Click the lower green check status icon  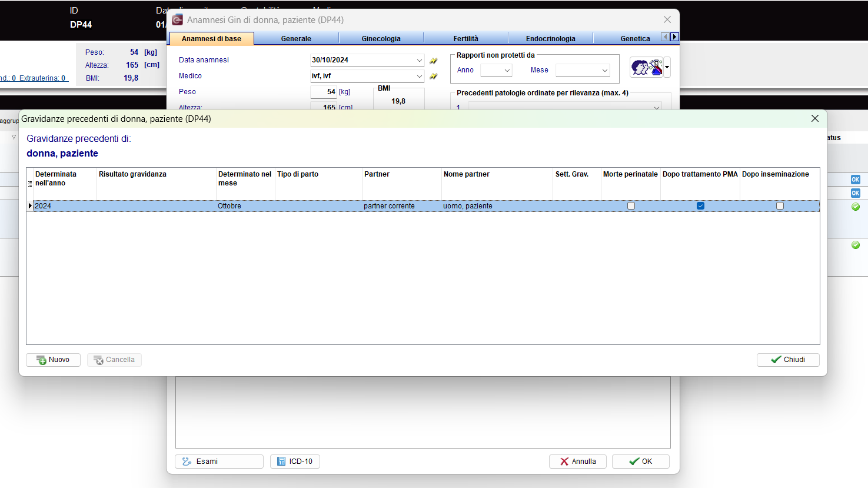coord(856,245)
